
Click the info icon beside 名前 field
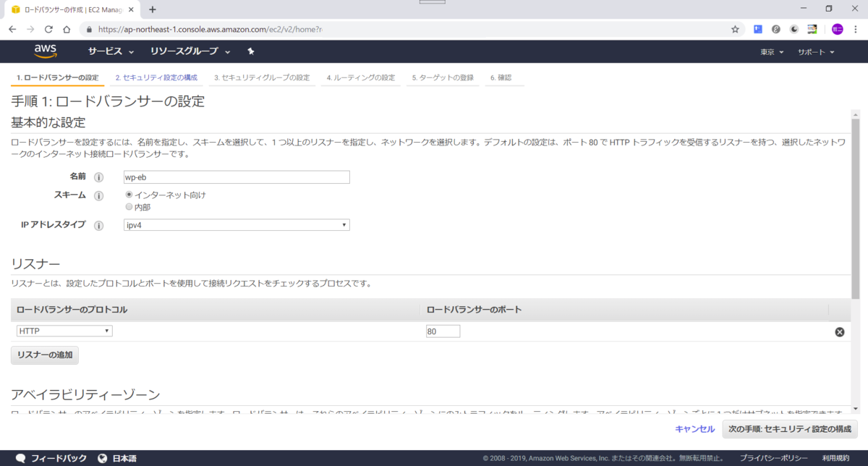click(99, 176)
